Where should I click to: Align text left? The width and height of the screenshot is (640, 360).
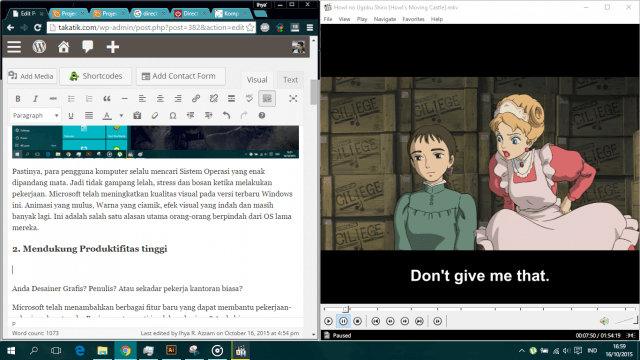pos(142,99)
